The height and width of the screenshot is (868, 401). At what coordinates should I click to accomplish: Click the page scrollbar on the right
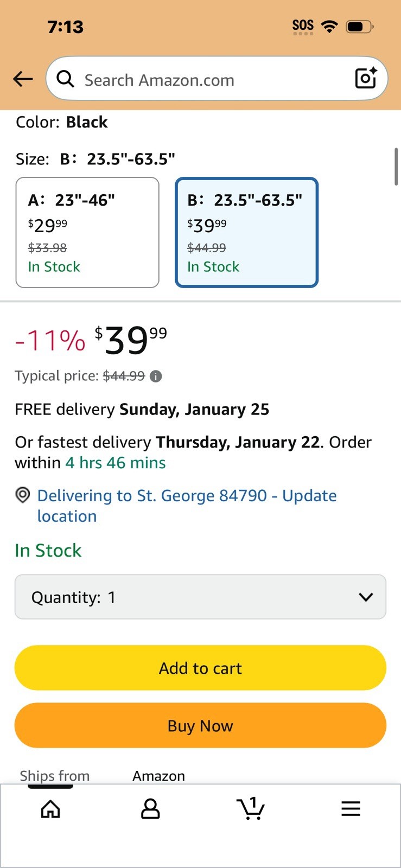396,167
